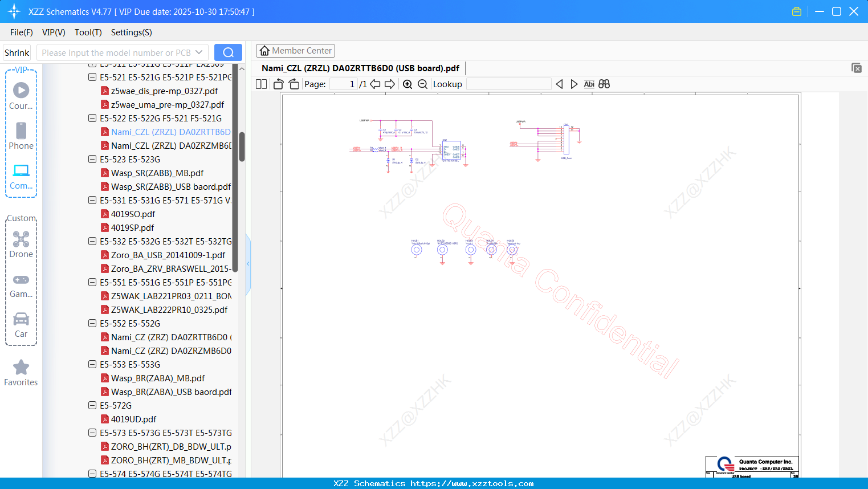Close the document tab panel icon
This screenshot has height=489, width=868.
tap(857, 68)
